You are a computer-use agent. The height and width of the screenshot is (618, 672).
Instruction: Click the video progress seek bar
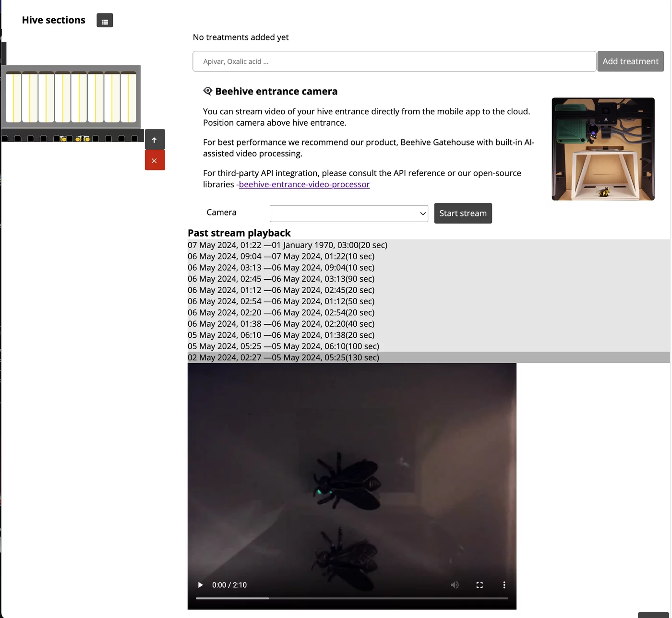click(x=352, y=598)
